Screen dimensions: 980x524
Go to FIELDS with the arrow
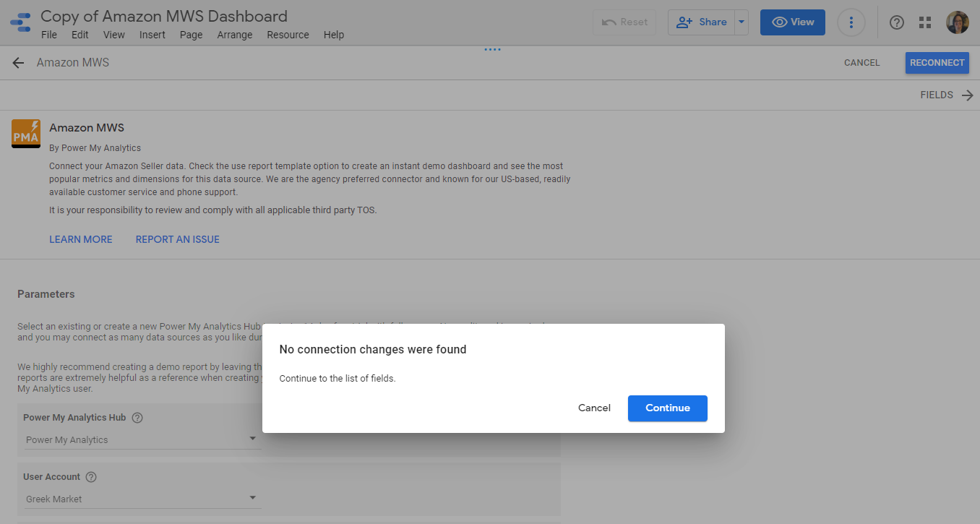947,95
